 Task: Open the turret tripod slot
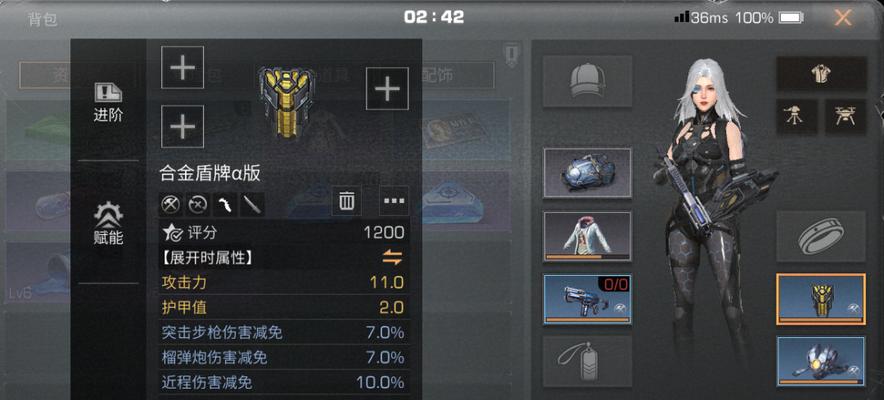pos(797,117)
